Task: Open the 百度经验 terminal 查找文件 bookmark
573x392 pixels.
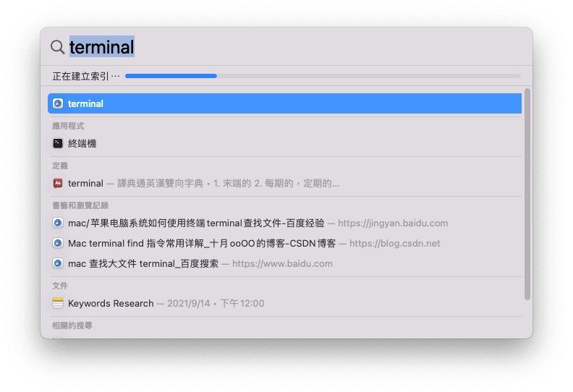Action: 284,223
